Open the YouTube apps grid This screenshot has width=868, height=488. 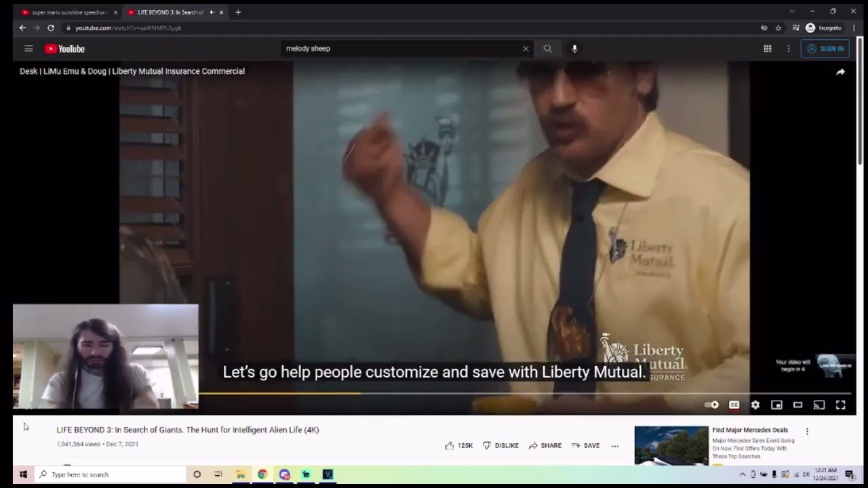768,49
